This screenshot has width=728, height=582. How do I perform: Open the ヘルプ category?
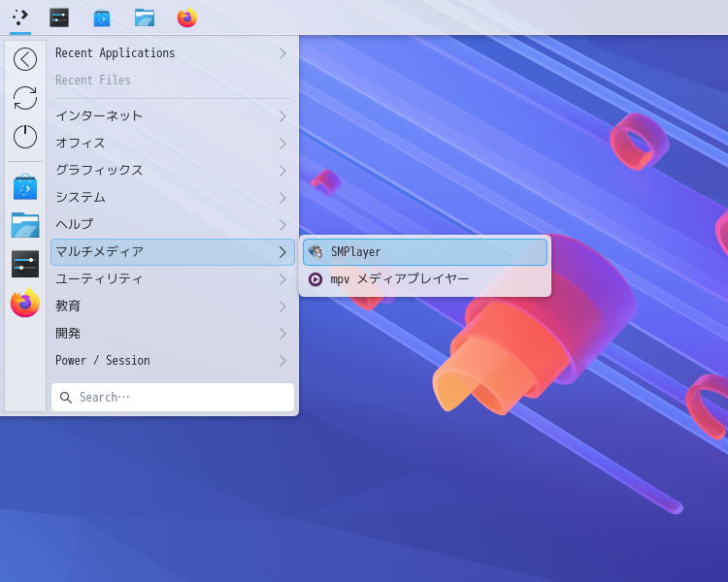point(173,225)
